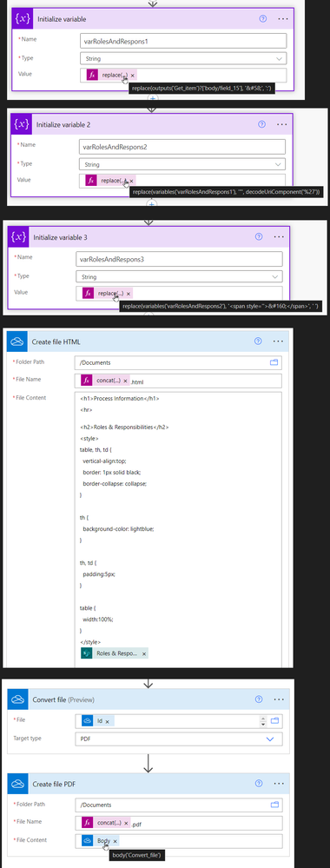Remove Roles & Respo... token from file content
The width and height of the screenshot is (330, 868).
tap(144, 653)
